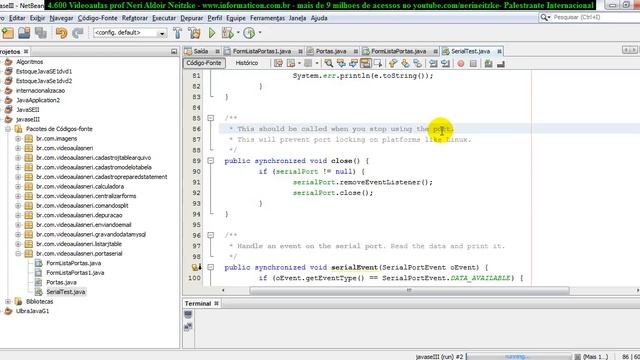Collapse the comment fold at line 85
Screen dimensions: 640x360
coord(211,118)
